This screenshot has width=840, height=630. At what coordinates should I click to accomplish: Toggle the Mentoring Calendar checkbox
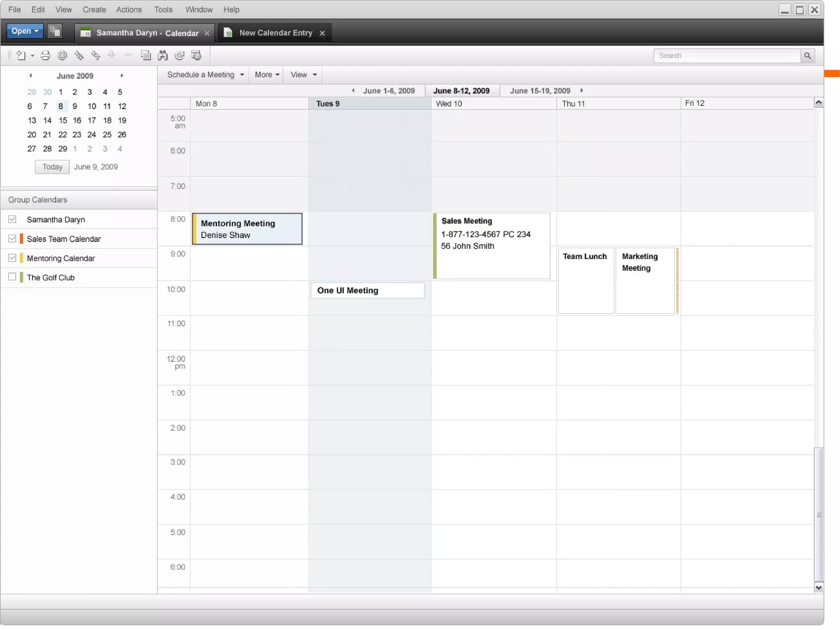[12, 258]
